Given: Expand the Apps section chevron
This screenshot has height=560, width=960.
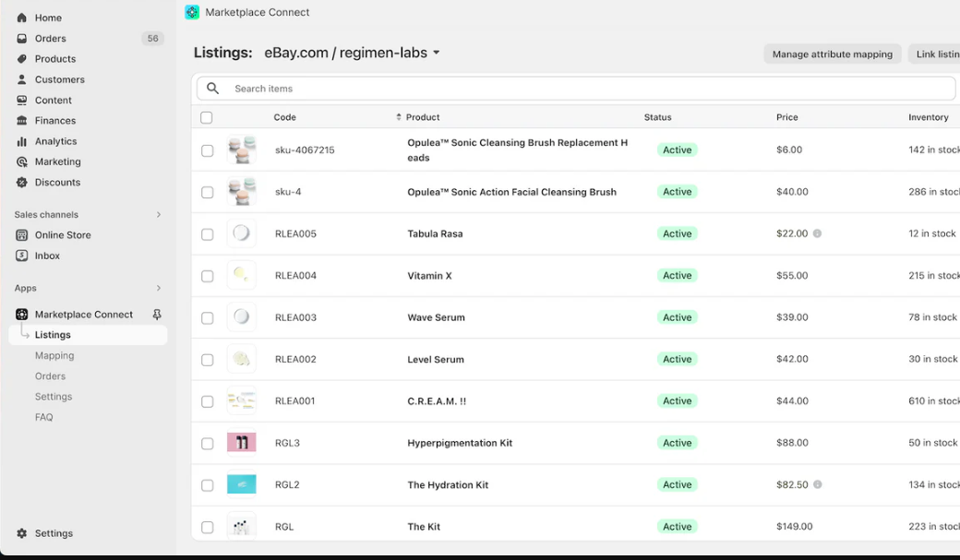Looking at the screenshot, I should tap(158, 289).
